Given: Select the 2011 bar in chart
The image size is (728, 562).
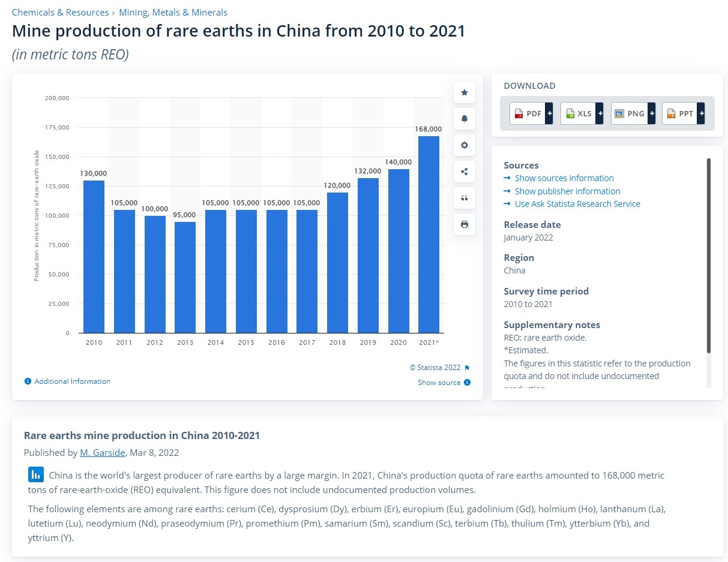Looking at the screenshot, I should [124, 271].
